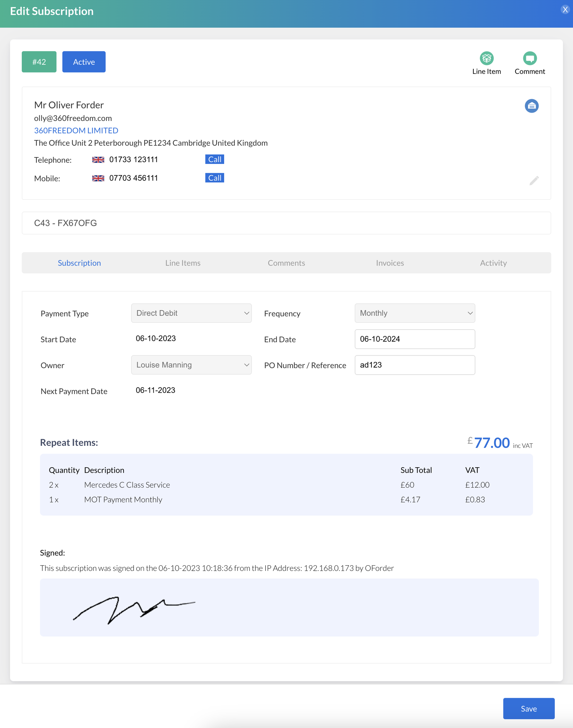Screen dimensions: 573x728
Task: Open the Owner dropdown
Action: tap(191, 365)
